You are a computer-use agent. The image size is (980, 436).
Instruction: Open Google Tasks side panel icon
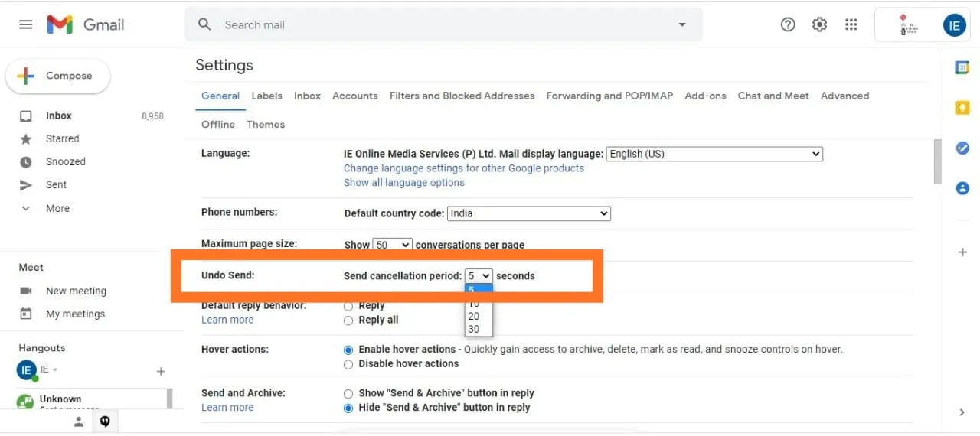click(x=962, y=148)
